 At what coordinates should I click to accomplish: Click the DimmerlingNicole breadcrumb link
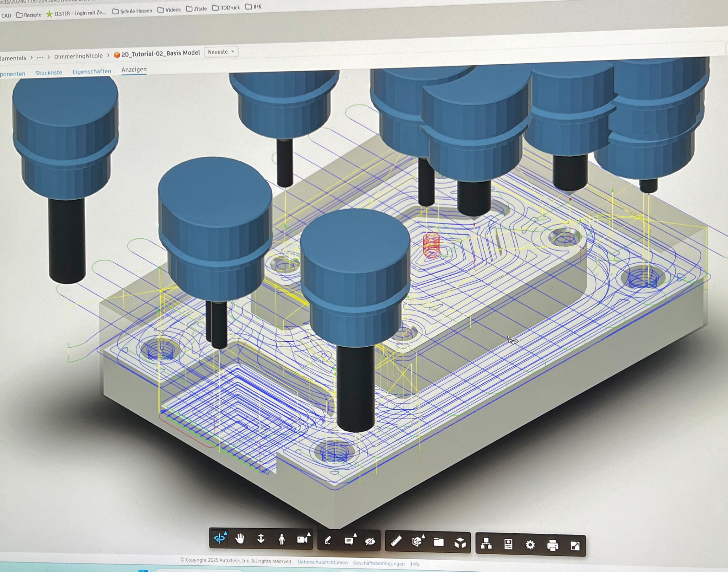[78, 56]
